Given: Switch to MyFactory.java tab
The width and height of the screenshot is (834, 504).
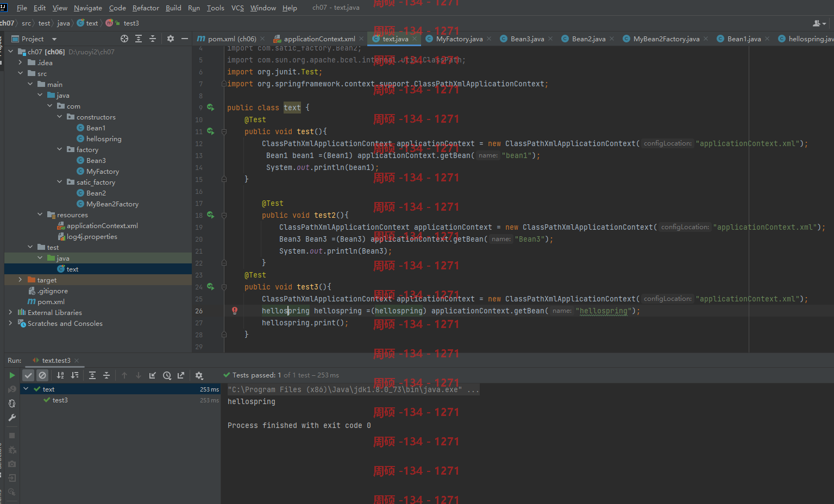Looking at the screenshot, I should 459,39.
